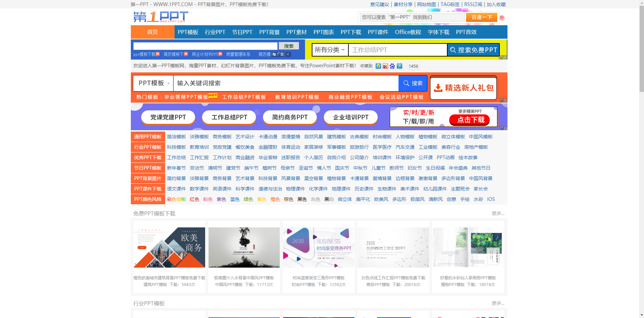644x318 pixels.
Task: Open the 简洁模板 category link
Action: coord(176,137)
